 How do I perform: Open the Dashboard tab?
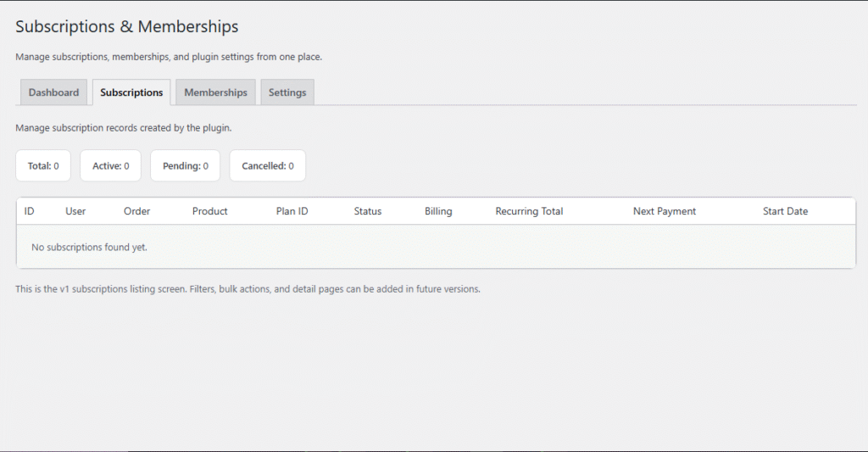click(53, 92)
